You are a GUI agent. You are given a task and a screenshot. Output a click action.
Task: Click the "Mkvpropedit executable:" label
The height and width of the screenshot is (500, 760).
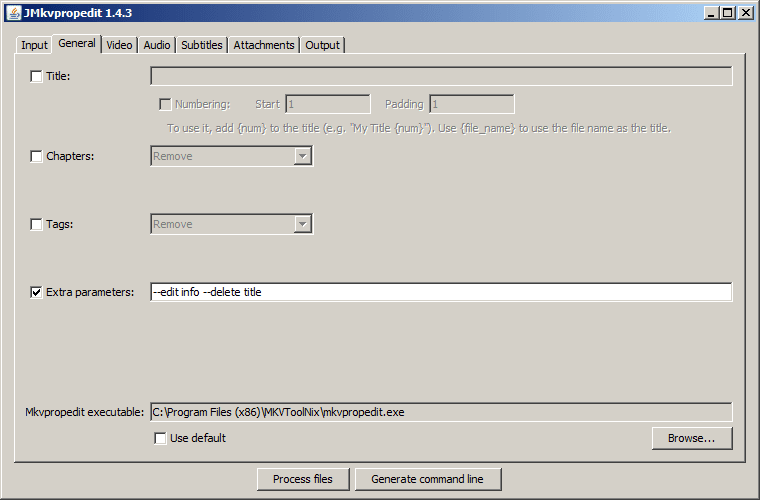[85, 412]
